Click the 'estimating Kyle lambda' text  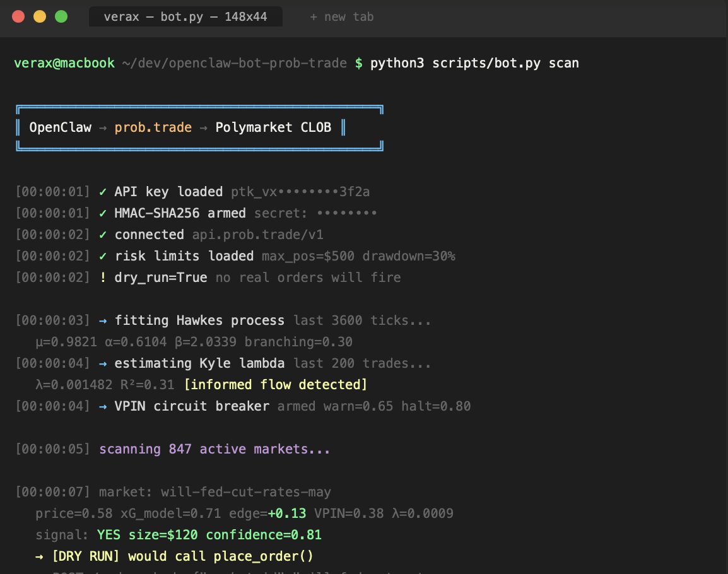point(199,363)
